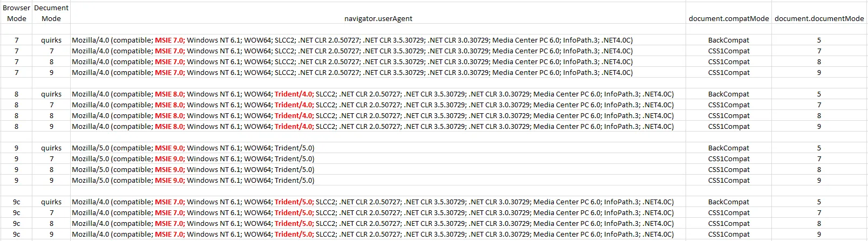The width and height of the screenshot is (868, 241).
Task: Select the Decument Mode header cell
Action: pos(51,13)
